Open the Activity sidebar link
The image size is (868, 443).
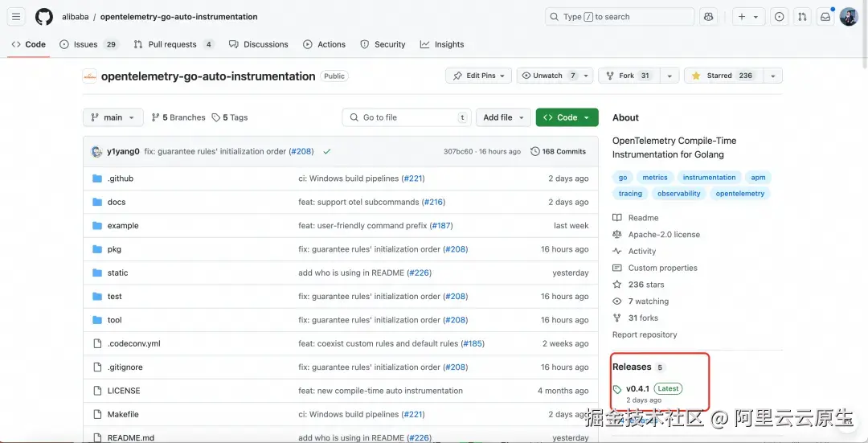[634, 251]
